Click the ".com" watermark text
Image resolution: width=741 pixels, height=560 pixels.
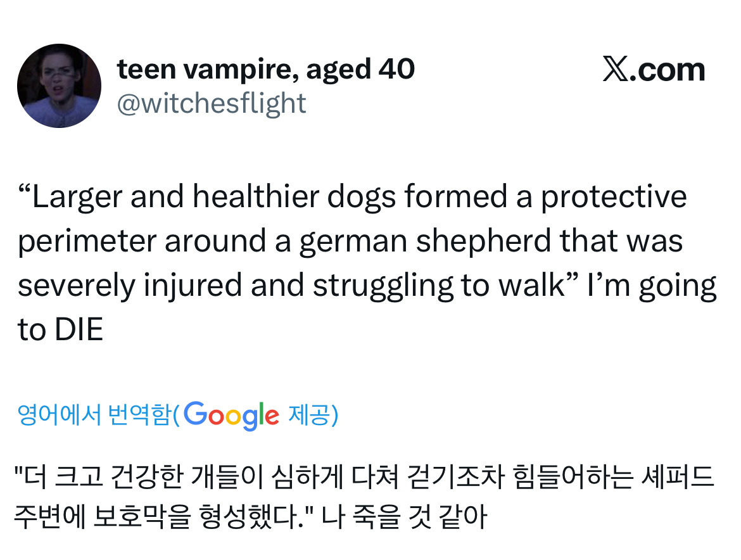tap(670, 70)
